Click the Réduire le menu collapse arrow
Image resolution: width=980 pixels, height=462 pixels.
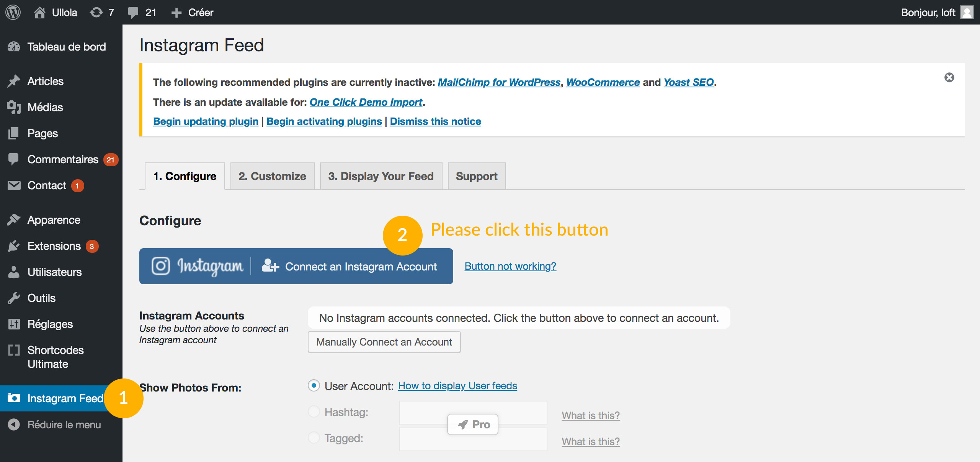tap(14, 424)
